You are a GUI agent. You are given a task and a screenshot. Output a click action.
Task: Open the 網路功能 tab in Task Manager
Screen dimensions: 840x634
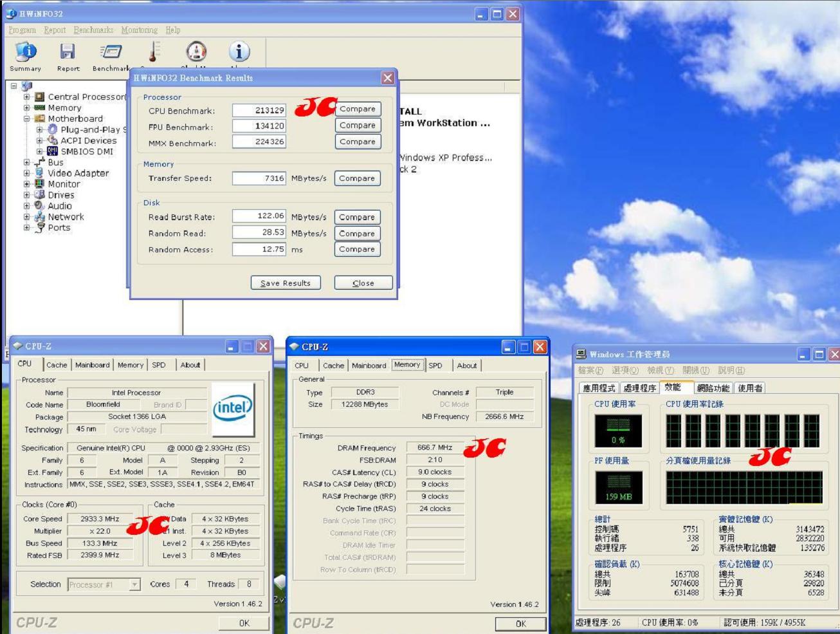coord(713,388)
